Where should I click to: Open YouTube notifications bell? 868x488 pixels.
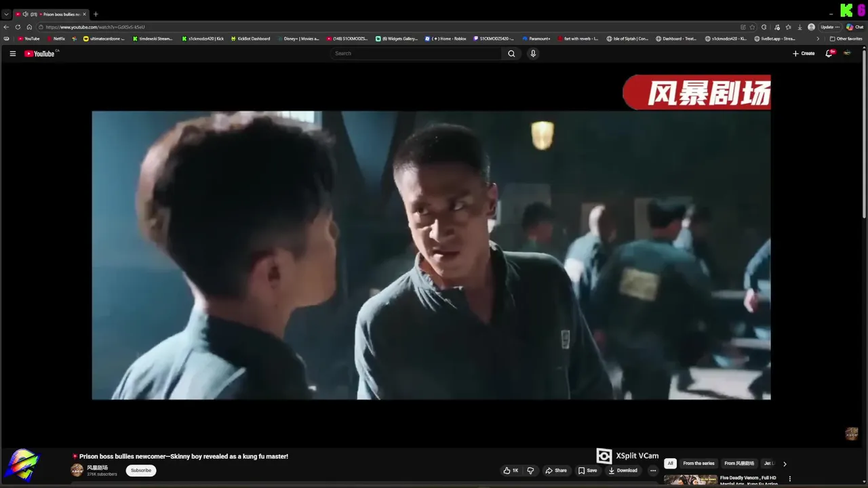tap(829, 54)
